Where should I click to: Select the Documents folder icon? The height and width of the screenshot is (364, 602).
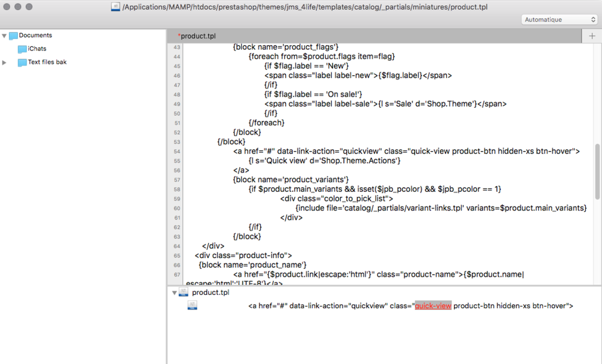point(13,35)
